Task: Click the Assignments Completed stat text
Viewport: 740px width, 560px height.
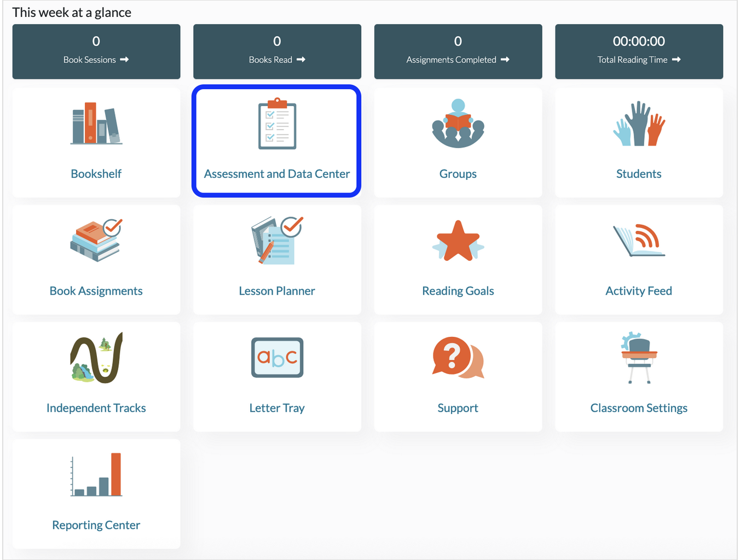Action: [452, 60]
